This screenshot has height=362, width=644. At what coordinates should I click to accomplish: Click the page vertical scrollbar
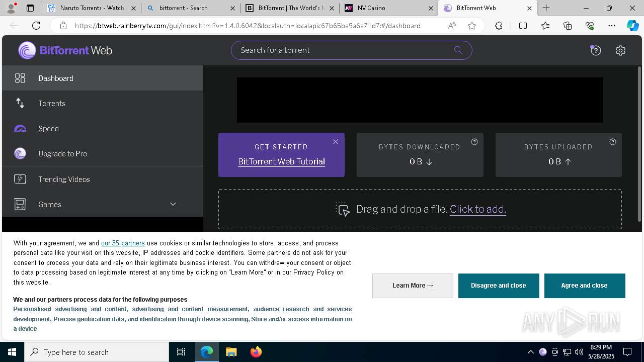(639, 143)
